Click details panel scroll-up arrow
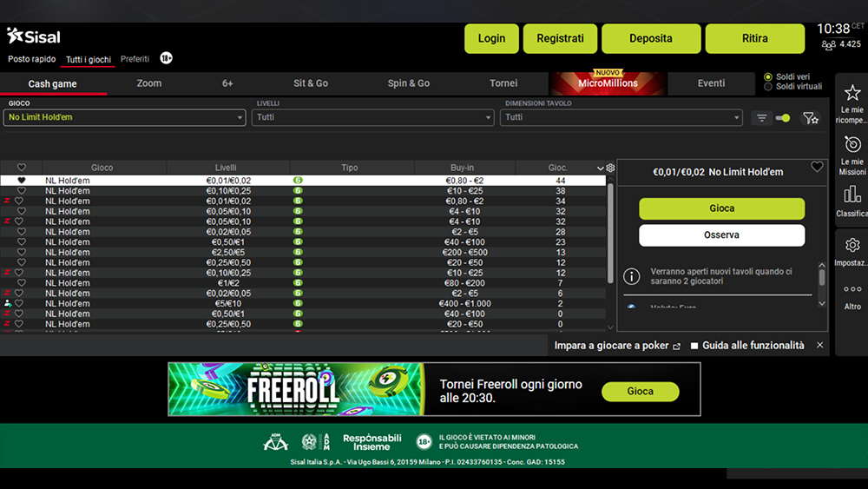Screen dimensions: 868x489 pos(822,265)
